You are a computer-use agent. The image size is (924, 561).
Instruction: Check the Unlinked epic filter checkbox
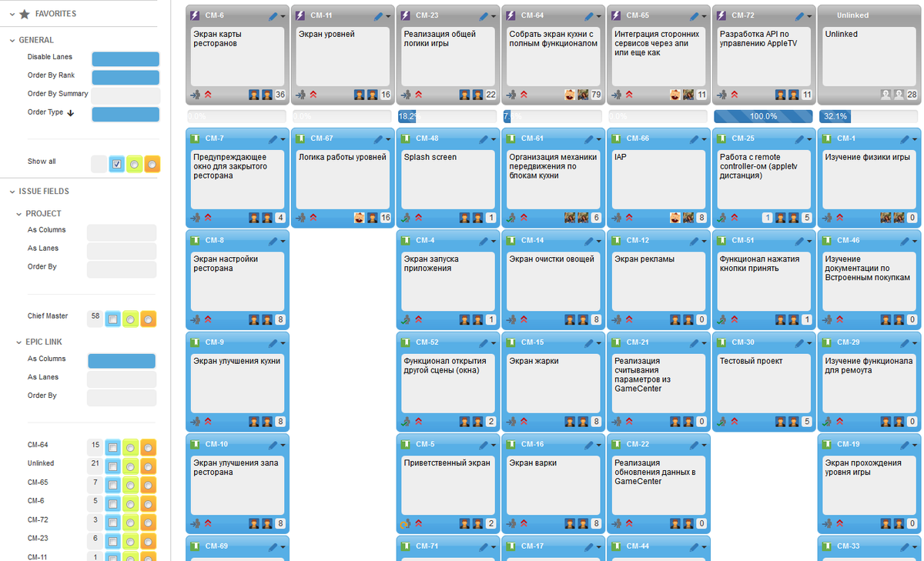(112, 466)
